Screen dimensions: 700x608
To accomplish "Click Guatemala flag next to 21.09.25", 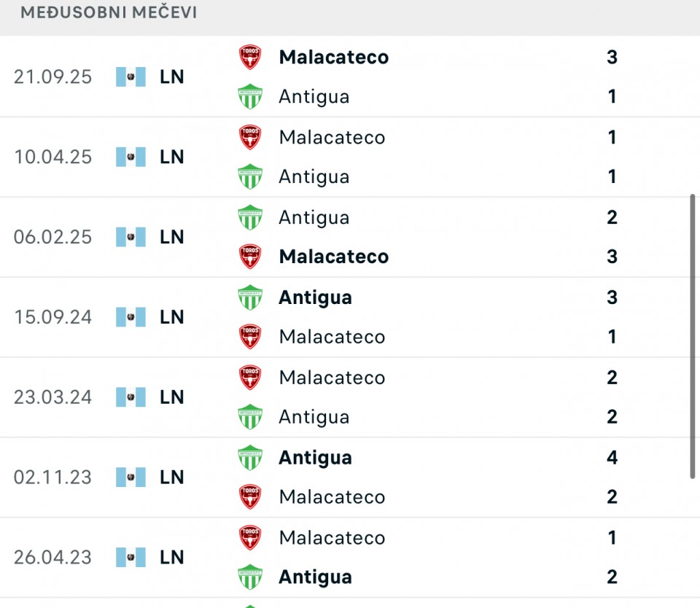I will click(131, 77).
